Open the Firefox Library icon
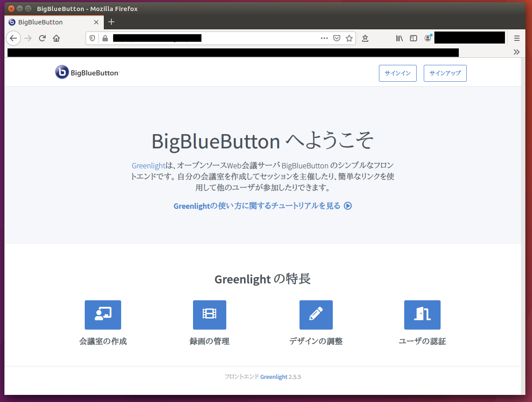Screen dimensions: 532x402 [x=399, y=38]
